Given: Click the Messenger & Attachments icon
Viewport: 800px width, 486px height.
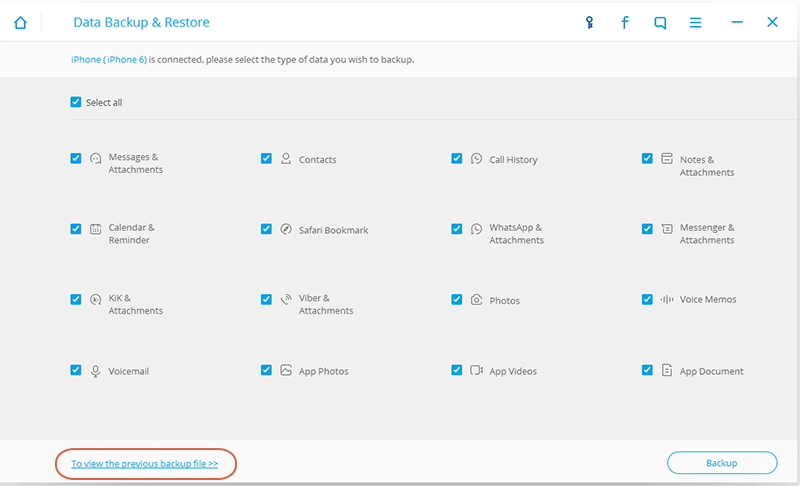Looking at the screenshot, I should coord(667,228).
